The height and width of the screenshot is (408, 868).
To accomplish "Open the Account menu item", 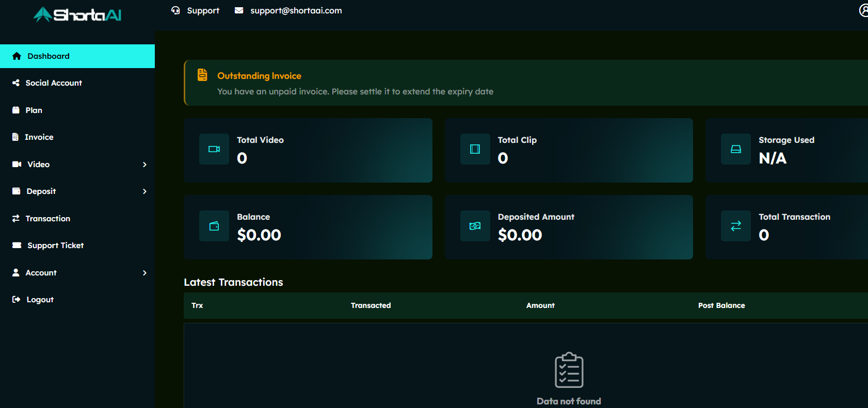I will 77,273.
